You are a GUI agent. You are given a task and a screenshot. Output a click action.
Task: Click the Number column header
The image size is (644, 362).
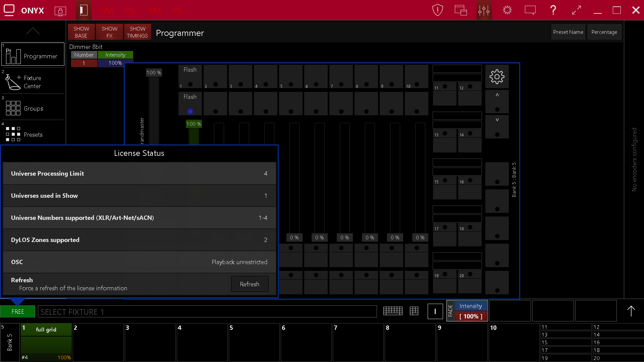pos(84,55)
